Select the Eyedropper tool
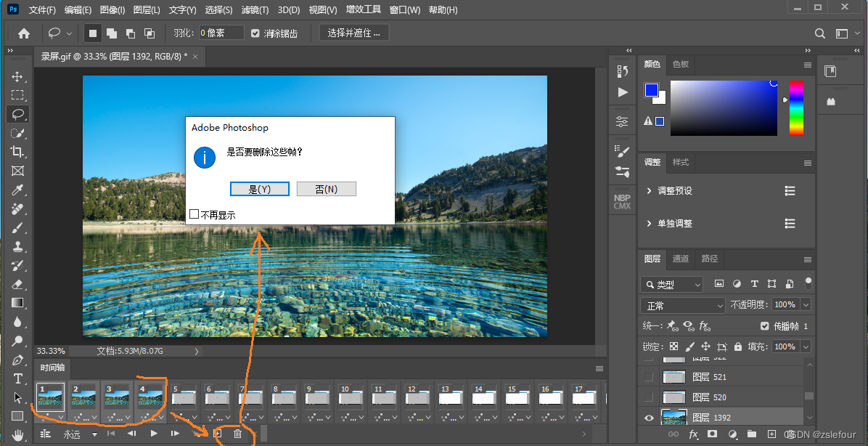The image size is (868, 446). click(x=17, y=190)
